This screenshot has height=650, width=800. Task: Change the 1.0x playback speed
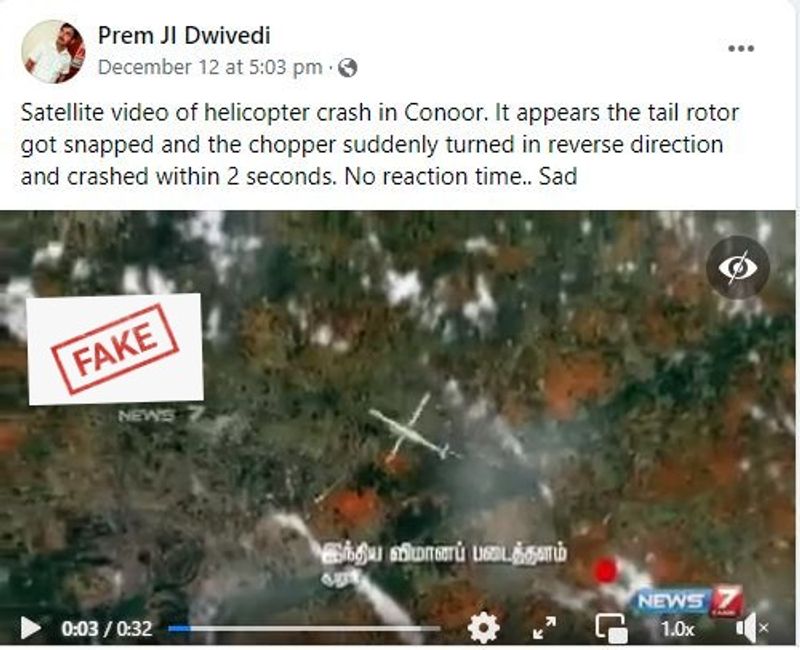[678, 629]
